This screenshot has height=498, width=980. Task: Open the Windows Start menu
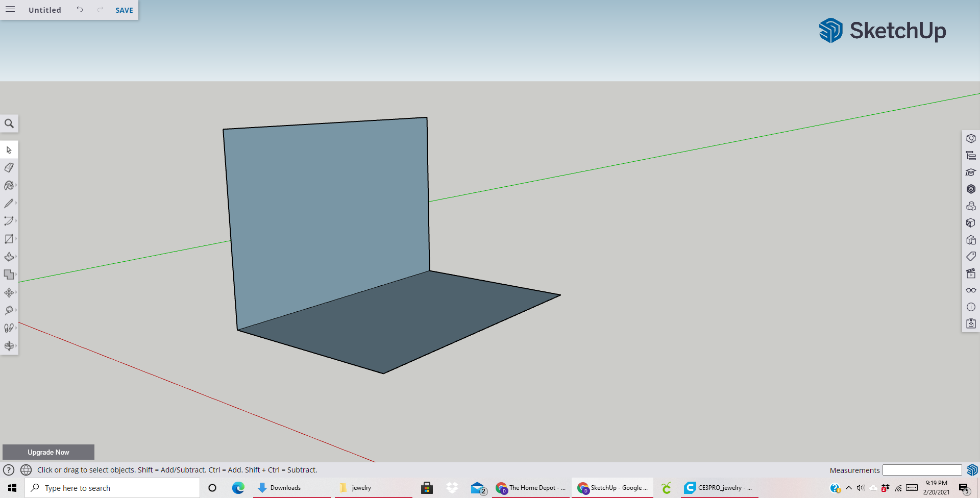pos(11,488)
